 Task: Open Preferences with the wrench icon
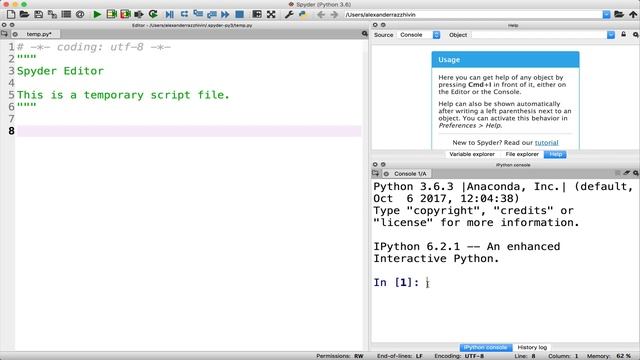289,15
